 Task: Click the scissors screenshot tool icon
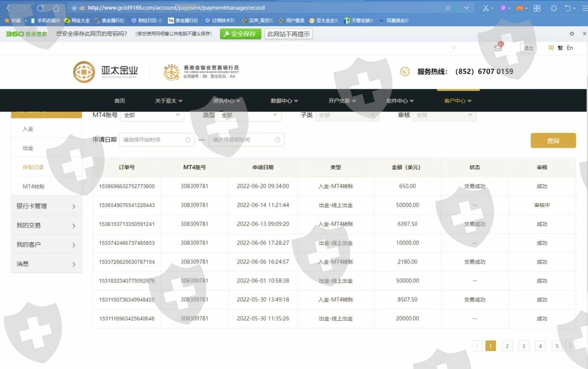tap(486, 8)
